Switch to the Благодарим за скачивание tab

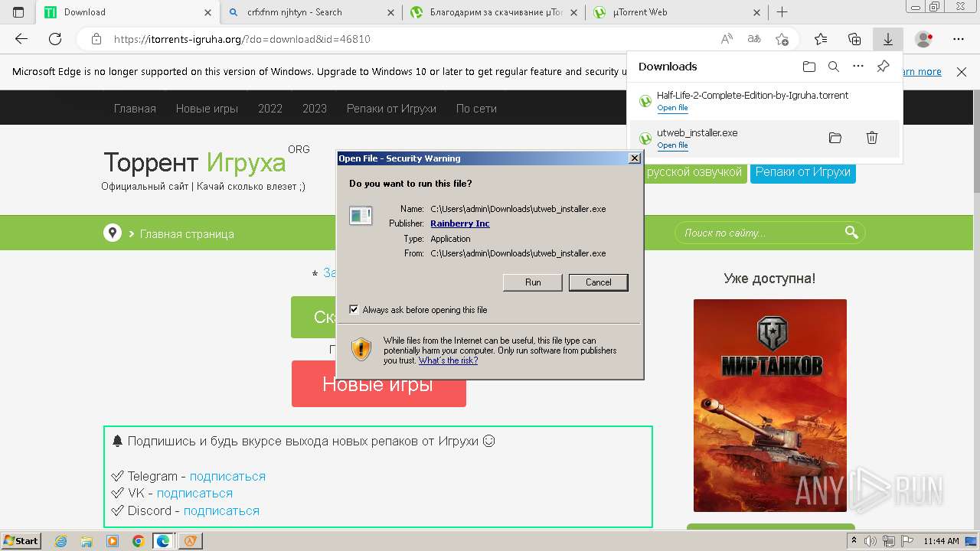coord(495,12)
